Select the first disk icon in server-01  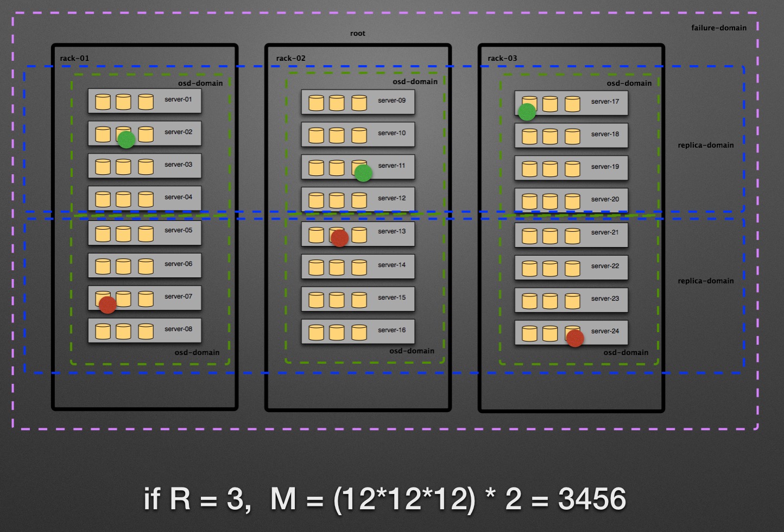click(103, 102)
